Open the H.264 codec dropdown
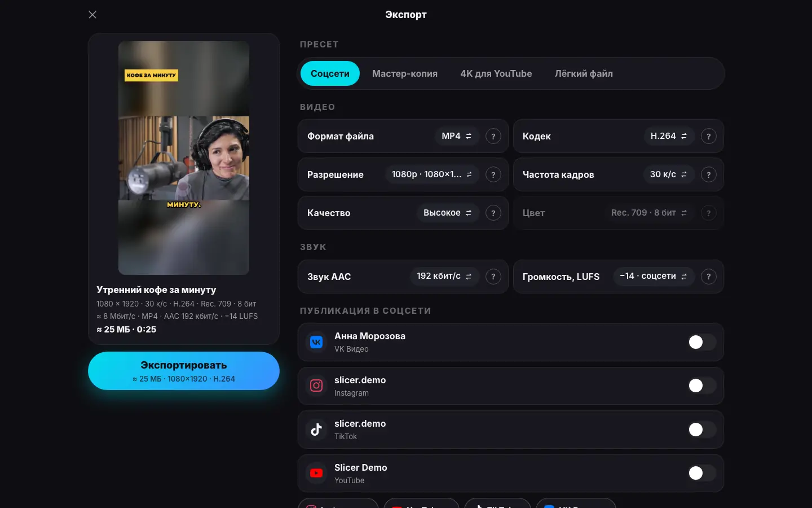The width and height of the screenshot is (812, 508). (669, 136)
